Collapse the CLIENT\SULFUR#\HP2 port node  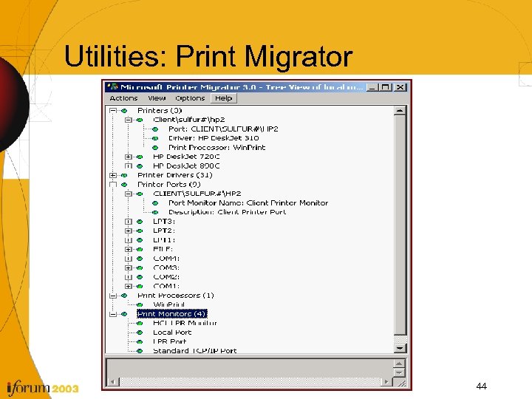[x=129, y=194]
